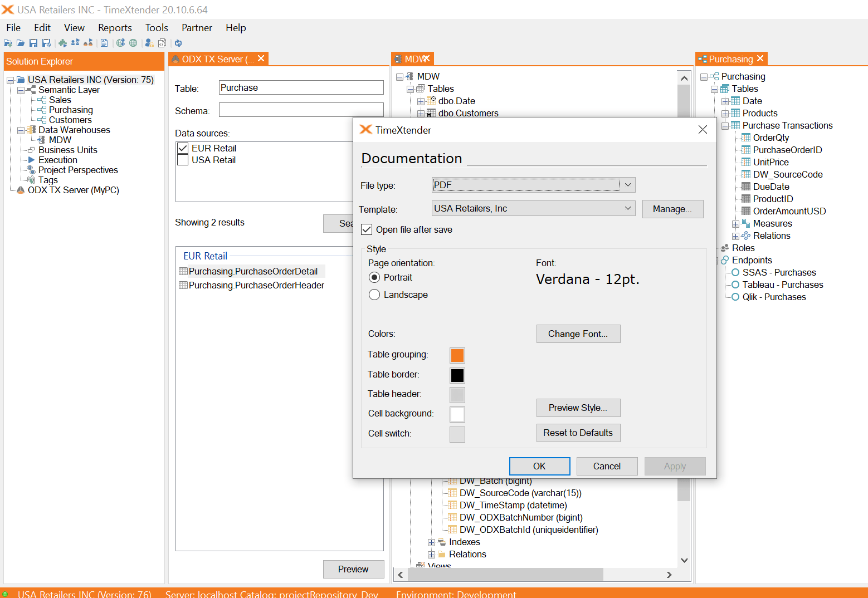Open the Template dropdown
Viewport: 868px width, 598px height.
coord(628,208)
